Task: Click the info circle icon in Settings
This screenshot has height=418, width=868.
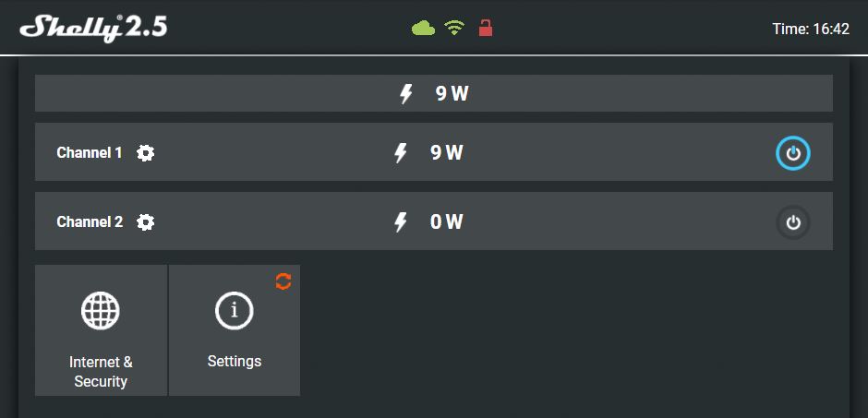Action: click(x=235, y=310)
